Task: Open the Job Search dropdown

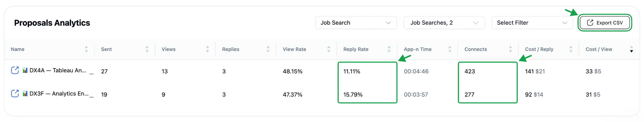Action: pos(356,22)
